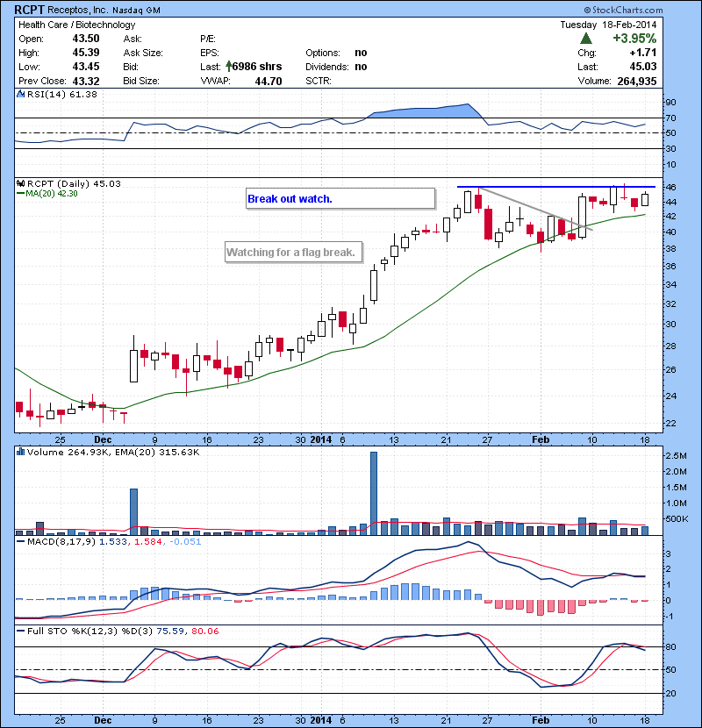
Task: Click the High value 45.39
Action: pos(86,53)
